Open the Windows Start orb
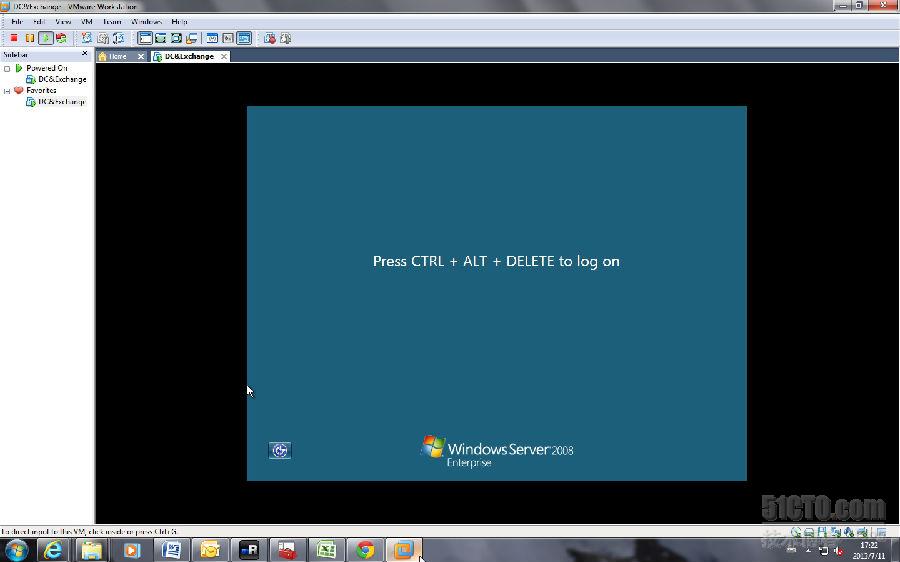900x562 pixels. (15, 550)
